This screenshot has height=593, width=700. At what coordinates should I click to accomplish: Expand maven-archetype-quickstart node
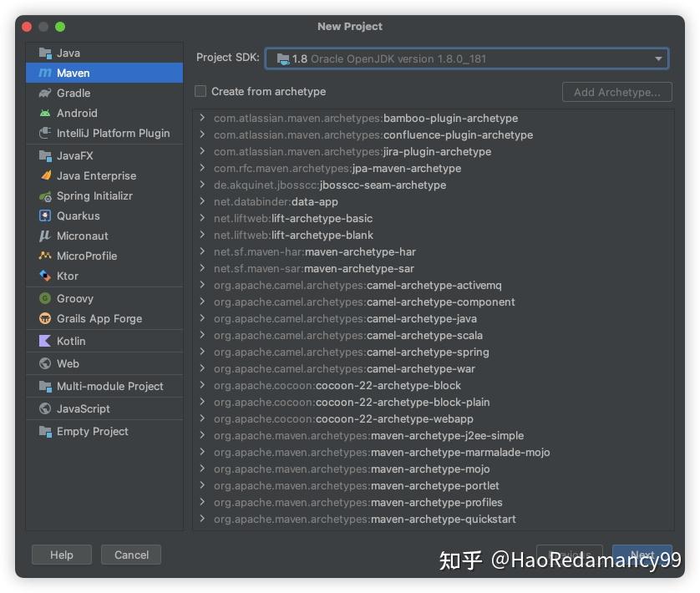203,519
